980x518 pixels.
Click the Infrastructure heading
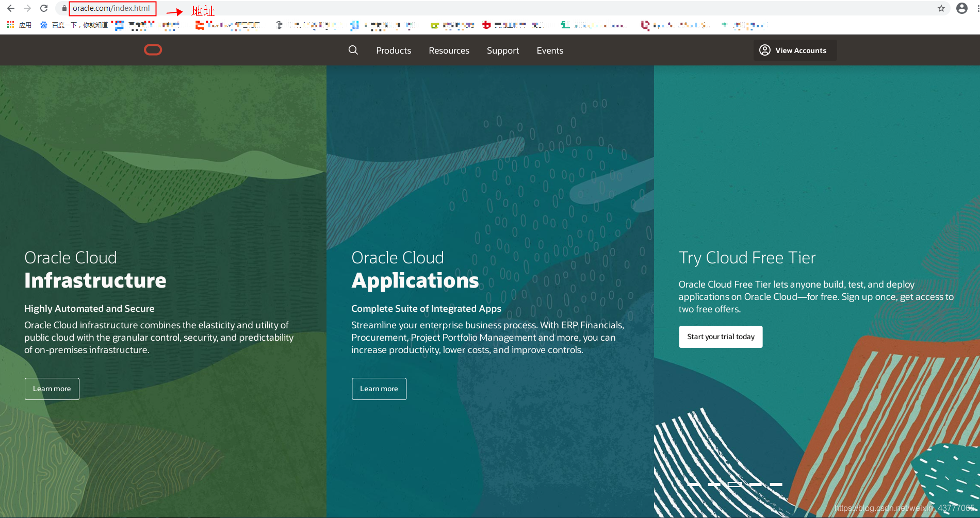click(95, 280)
